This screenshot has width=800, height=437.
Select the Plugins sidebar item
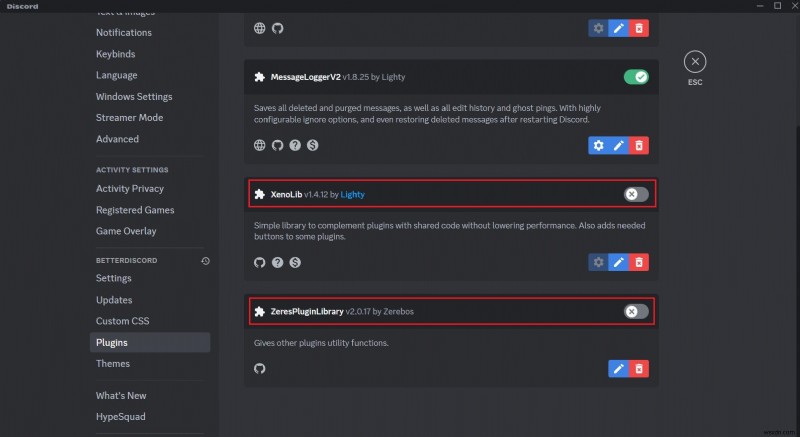[150, 343]
